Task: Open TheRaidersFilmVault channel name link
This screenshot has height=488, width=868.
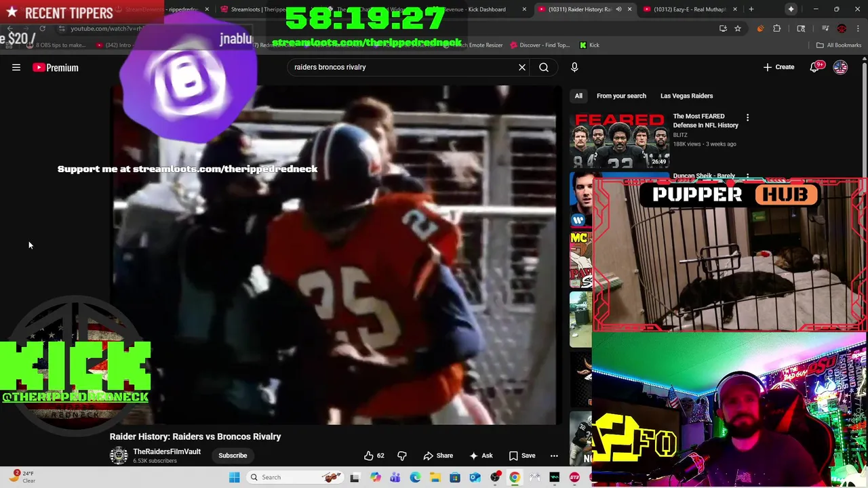Action: (x=167, y=451)
